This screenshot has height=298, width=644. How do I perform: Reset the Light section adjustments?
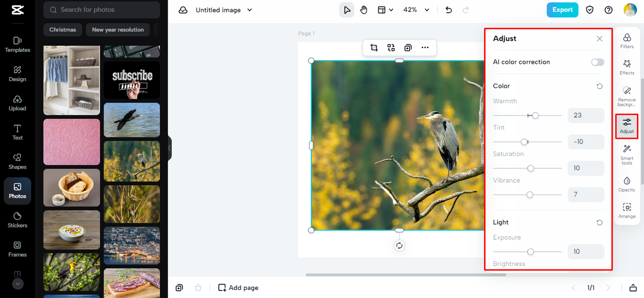[x=599, y=222]
